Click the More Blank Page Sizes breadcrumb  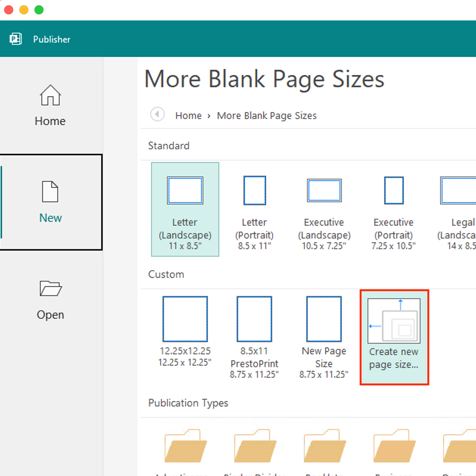point(266,115)
